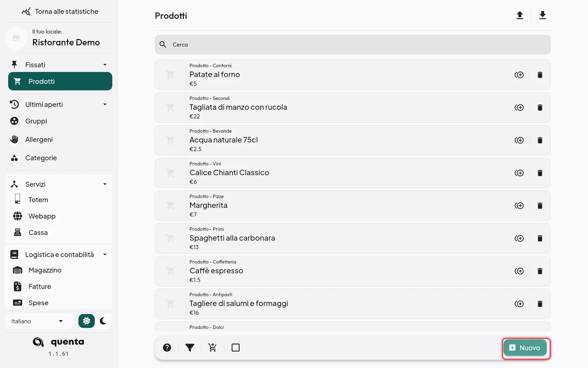This screenshot has height=368, width=588.
Task: Click the add-to-cart icon in bottom toolbar
Action: coord(212,348)
